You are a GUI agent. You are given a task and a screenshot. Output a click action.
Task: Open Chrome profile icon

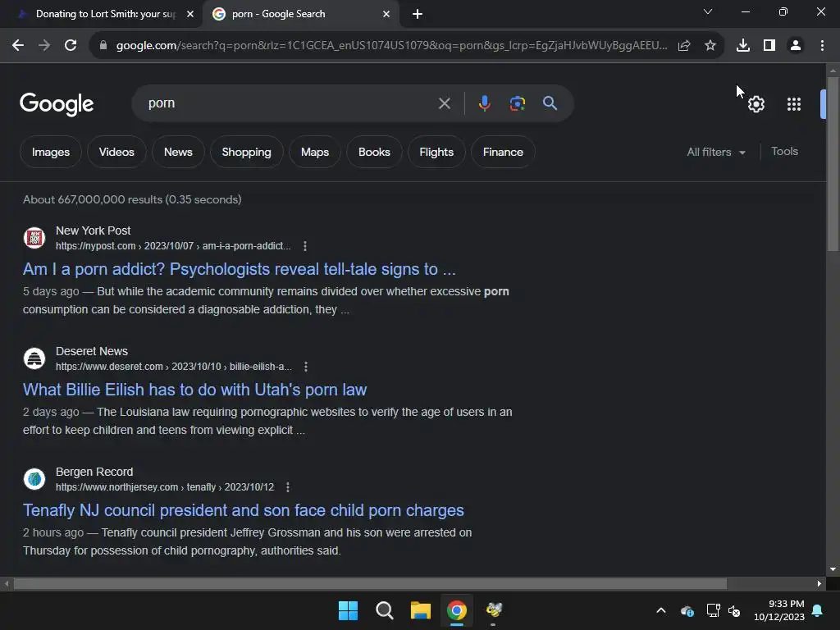(796, 46)
